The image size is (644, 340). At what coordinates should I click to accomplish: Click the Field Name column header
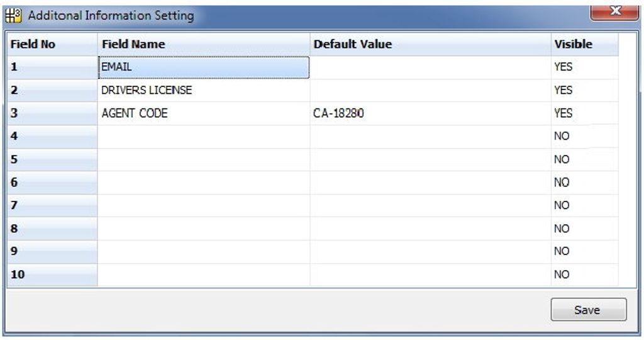(x=204, y=44)
